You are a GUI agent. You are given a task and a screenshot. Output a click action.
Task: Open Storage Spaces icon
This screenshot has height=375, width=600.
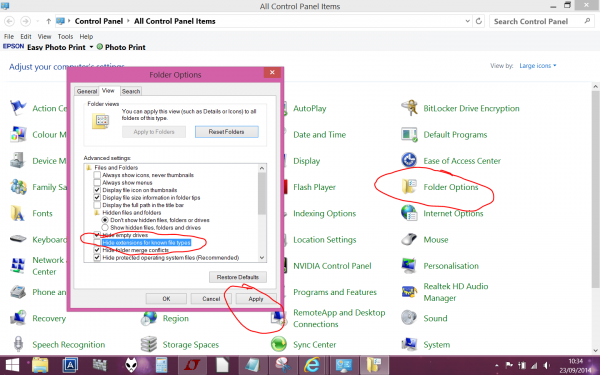(x=148, y=344)
